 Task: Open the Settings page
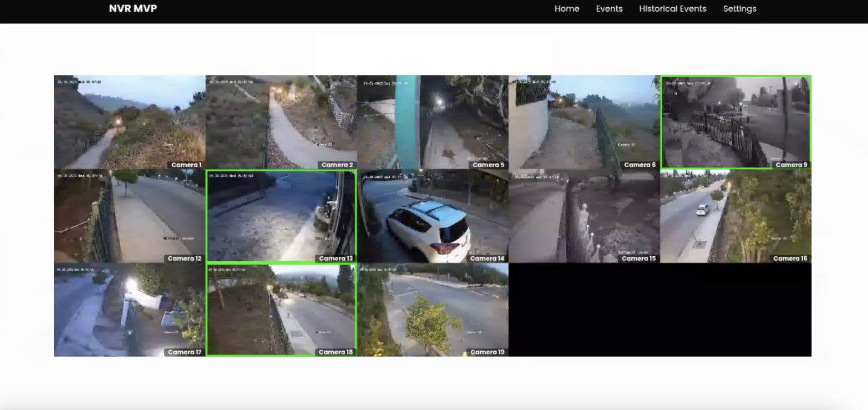[739, 9]
